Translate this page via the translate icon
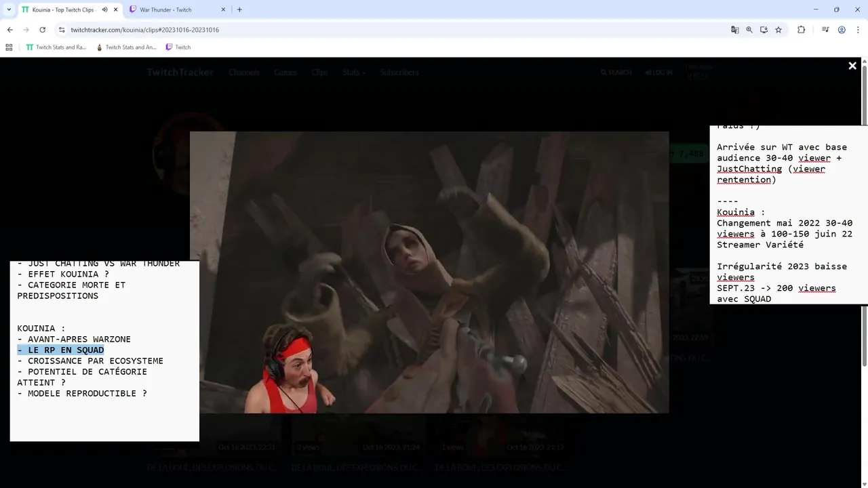This screenshot has width=868, height=488. [735, 30]
